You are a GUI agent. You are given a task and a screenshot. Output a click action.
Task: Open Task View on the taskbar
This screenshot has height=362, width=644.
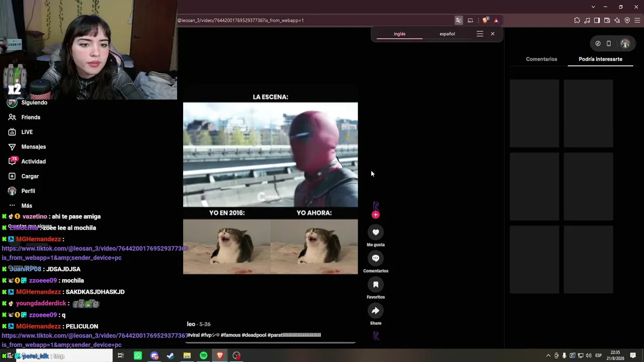[x=121, y=356]
